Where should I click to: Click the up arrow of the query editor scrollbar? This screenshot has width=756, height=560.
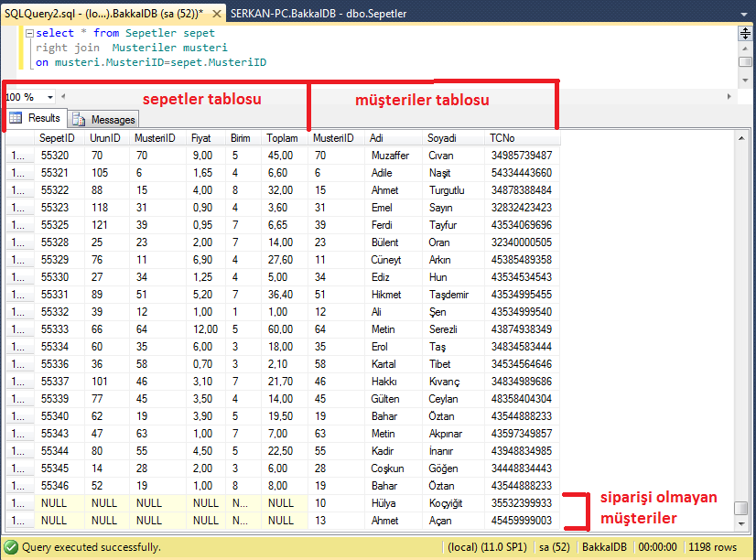(745, 49)
